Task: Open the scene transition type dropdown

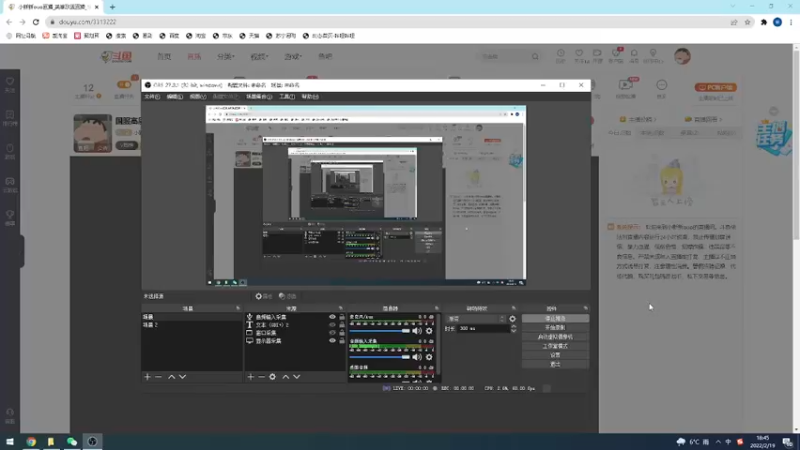Action: click(x=476, y=319)
